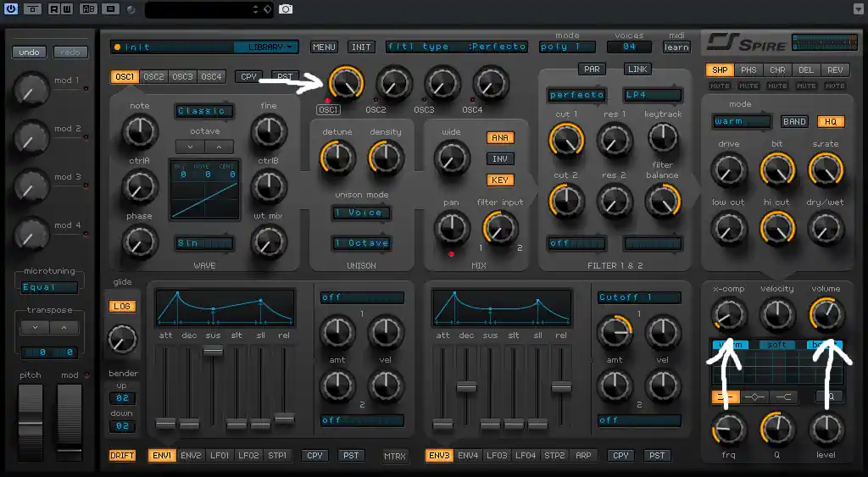This screenshot has height=477, width=868.
Task: Click the ENV1 sus slider handle
Action: point(213,351)
